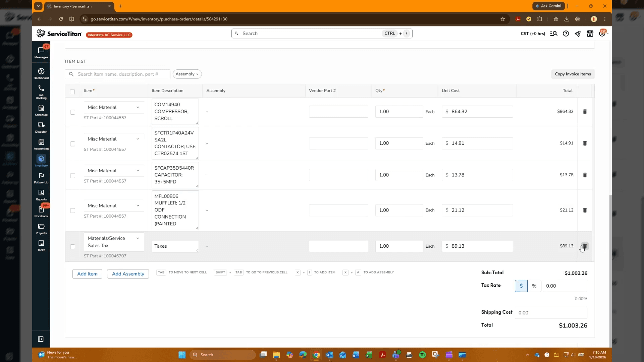Check the Taxes row checkbox
The image size is (644, 362).
[72, 247]
